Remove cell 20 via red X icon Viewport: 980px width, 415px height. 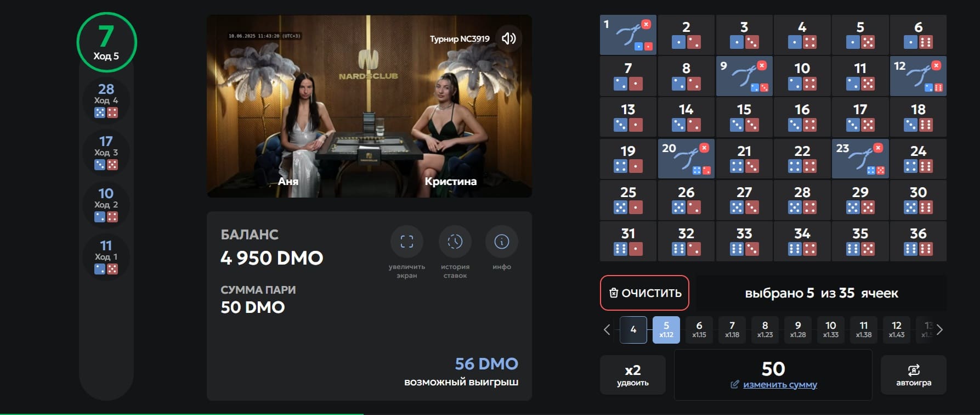(704, 148)
